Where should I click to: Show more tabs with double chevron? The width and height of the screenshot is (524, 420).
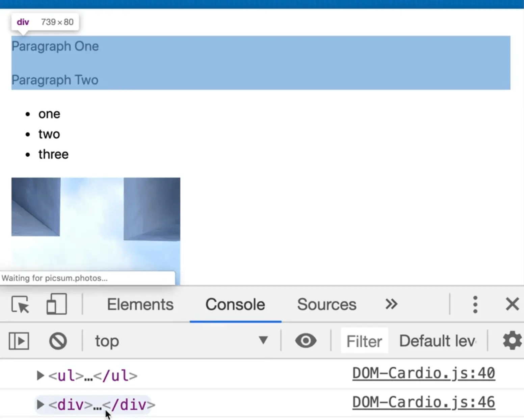[x=391, y=305]
